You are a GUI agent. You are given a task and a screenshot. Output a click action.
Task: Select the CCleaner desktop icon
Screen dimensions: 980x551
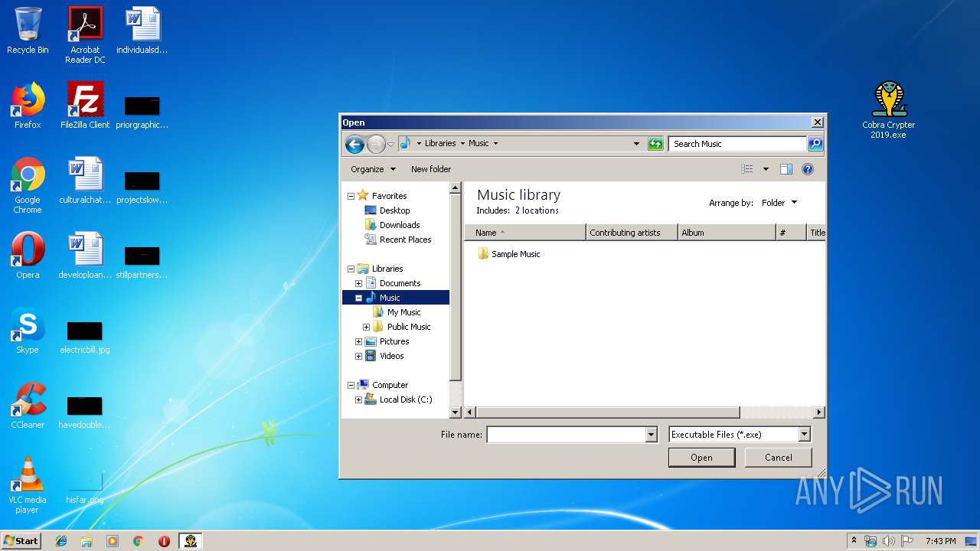coord(28,406)
